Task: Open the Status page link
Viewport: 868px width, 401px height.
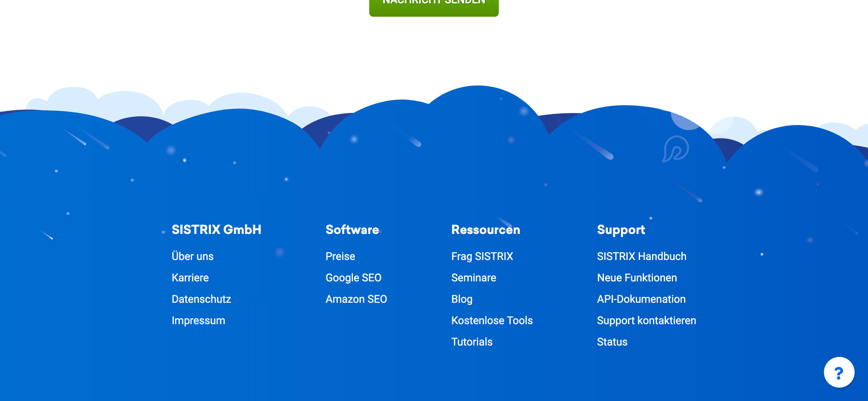Action: point(612,342)
